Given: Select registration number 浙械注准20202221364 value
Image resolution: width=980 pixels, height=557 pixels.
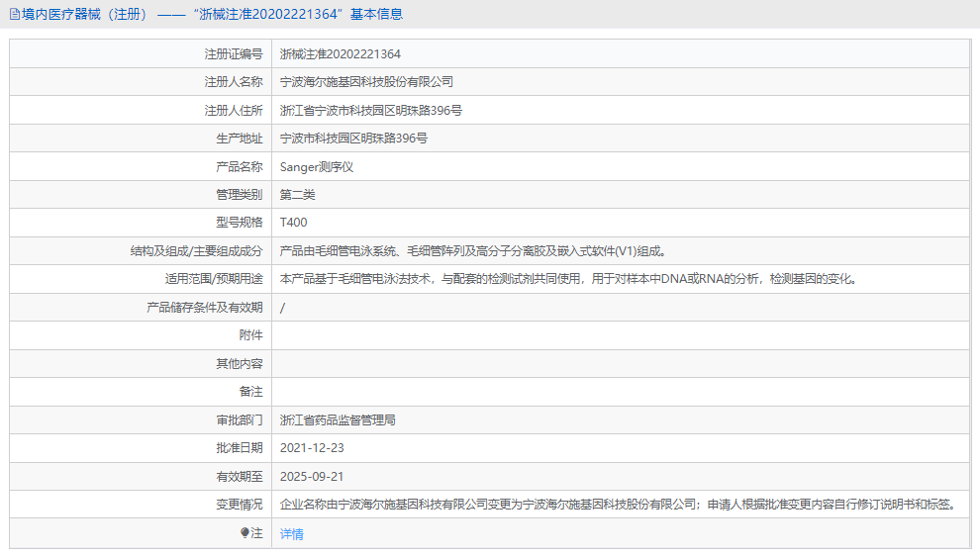Looking at the screenshot, I should point(340,54).
